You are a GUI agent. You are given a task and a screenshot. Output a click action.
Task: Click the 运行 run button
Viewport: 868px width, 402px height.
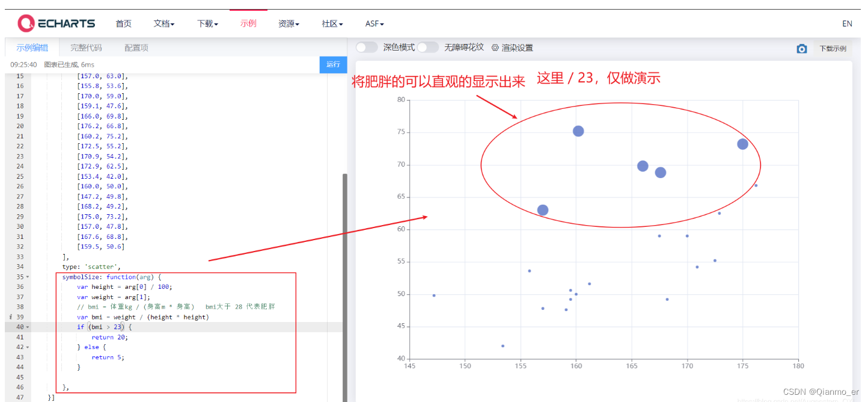tap(334, 64)
